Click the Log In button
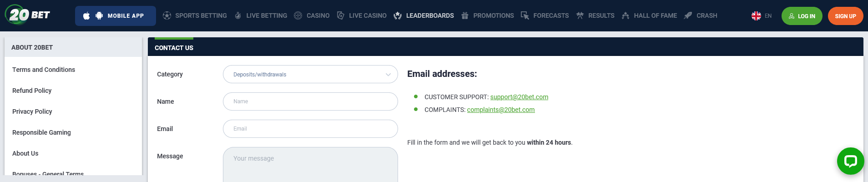868x182 pixels. [x=802, y=16]
